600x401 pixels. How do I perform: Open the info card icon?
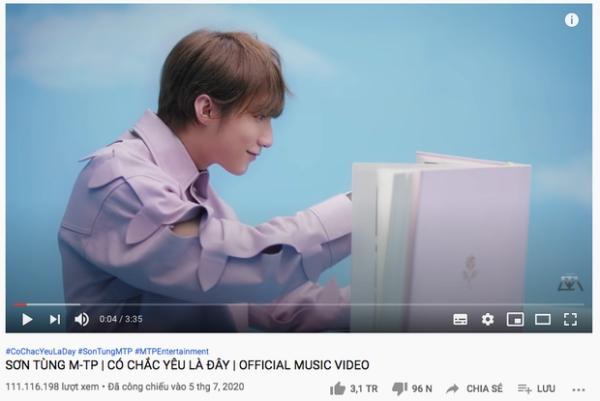[572, 20]
